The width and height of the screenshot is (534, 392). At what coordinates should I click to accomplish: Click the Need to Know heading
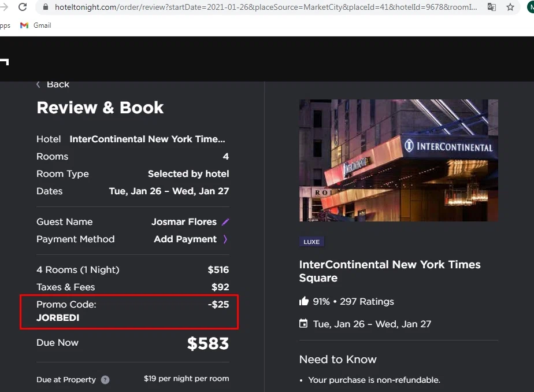[338, 359]
